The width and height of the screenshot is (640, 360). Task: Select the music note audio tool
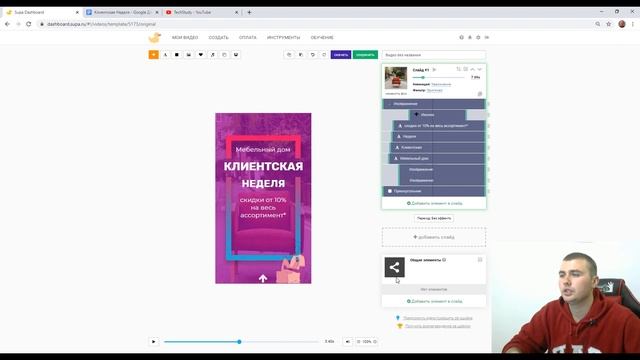click(x=212, y=55)
